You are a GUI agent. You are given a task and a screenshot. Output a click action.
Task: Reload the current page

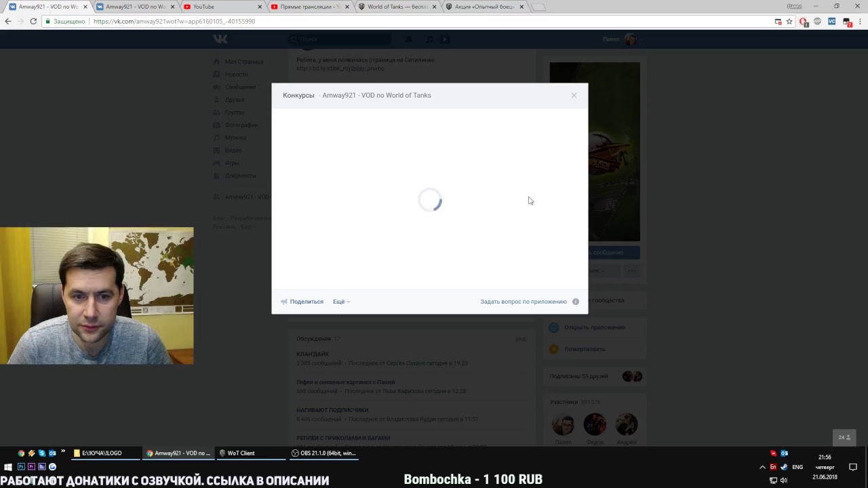(33, 22)
